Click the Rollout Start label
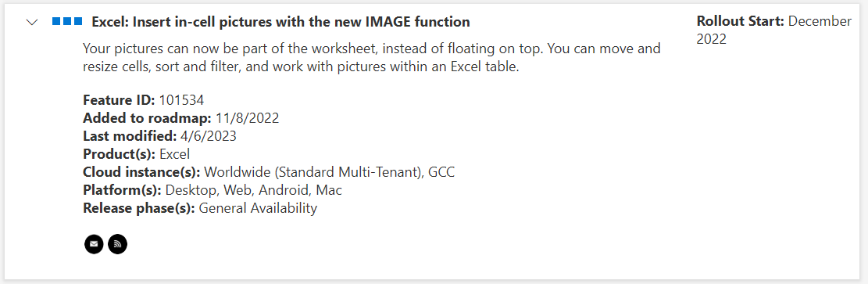Screen dimensions: 868x284 coord(740,21)
